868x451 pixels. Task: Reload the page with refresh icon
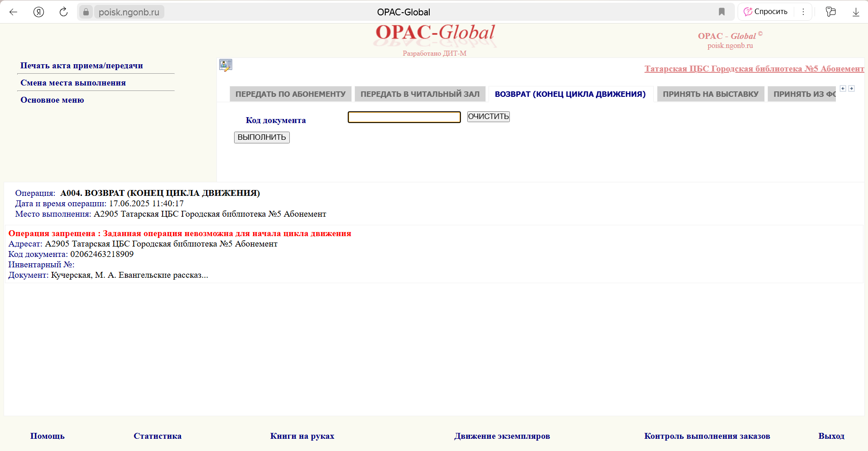click(63, 12)
